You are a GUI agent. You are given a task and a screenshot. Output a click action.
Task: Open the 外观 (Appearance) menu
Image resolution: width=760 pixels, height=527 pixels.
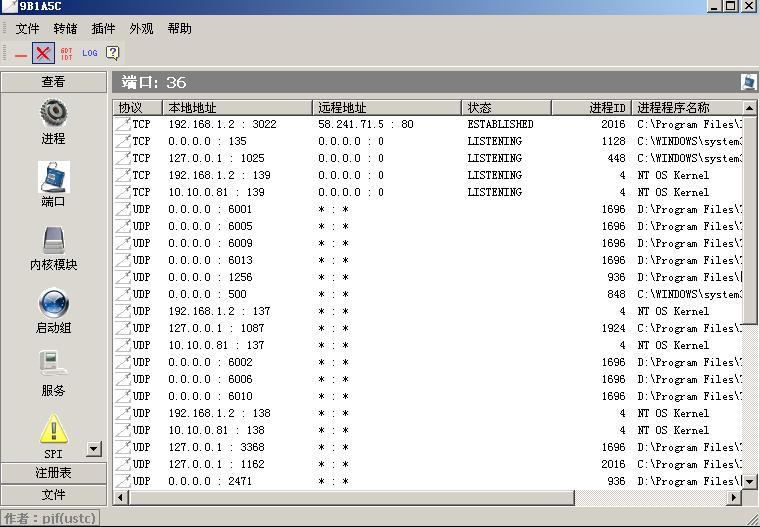click(x=141, y=29)
